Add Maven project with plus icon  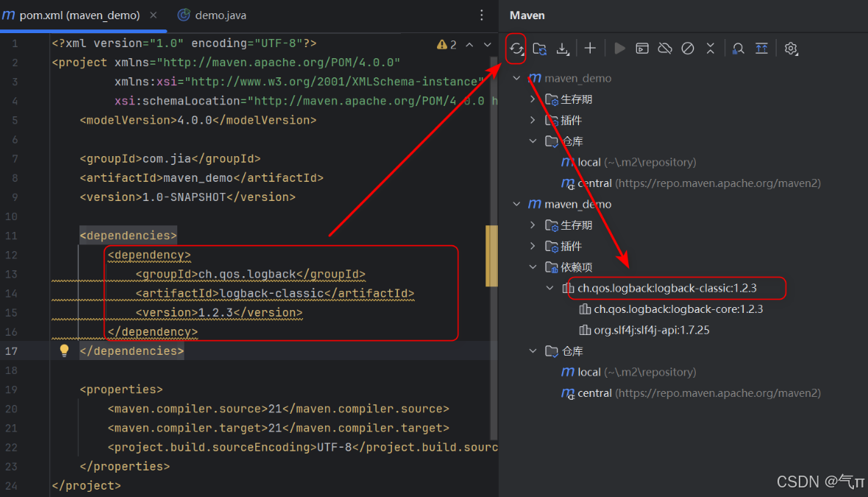[590, 49]
